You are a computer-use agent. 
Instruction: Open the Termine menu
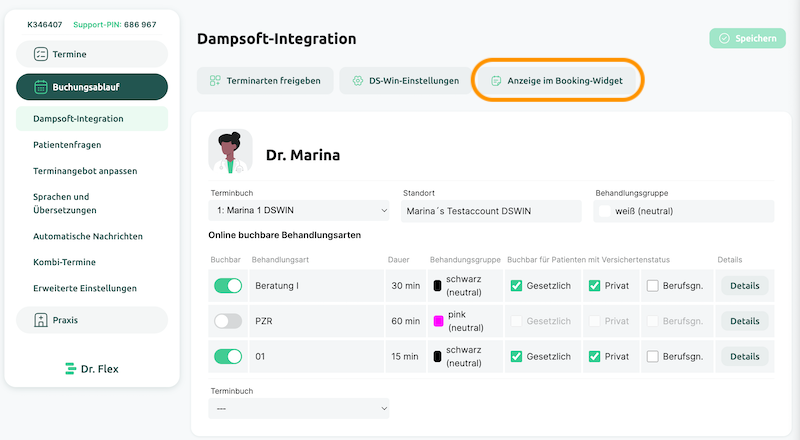[92, 54]
